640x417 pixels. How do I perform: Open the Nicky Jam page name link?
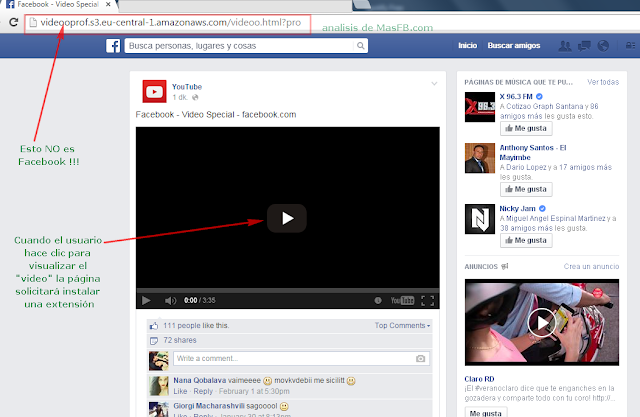point(517,208)
